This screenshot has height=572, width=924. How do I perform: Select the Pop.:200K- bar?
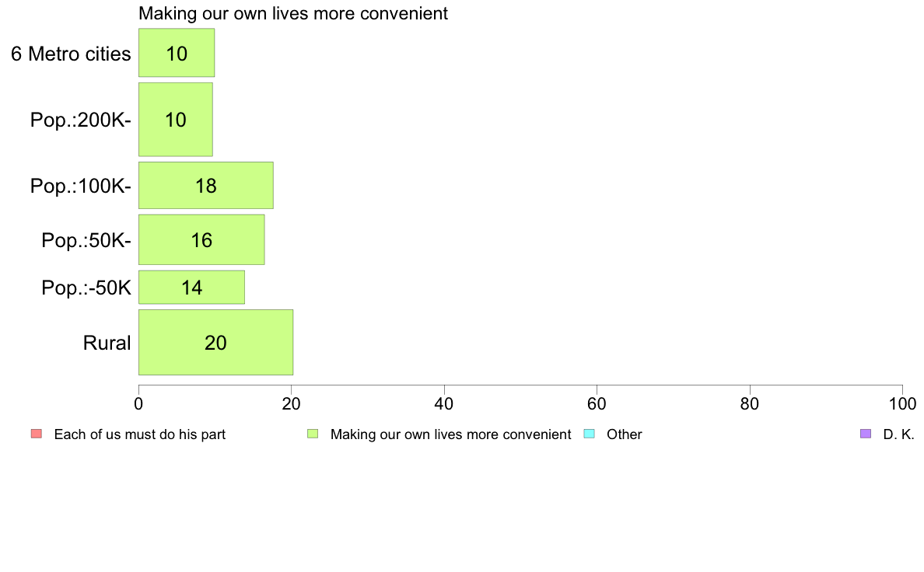click(x=176, y=120)
